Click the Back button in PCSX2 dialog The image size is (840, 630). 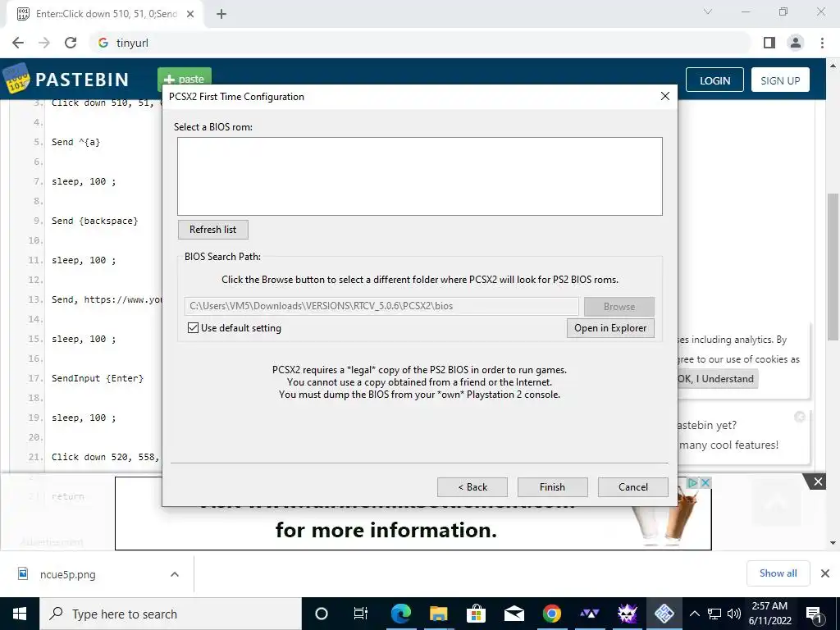pyautogui.click(x=472, y=487)
